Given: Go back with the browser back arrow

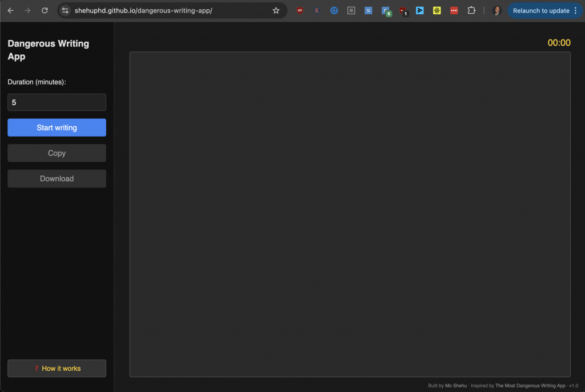Looking at the screenshot, I should [x=10, y=10].
